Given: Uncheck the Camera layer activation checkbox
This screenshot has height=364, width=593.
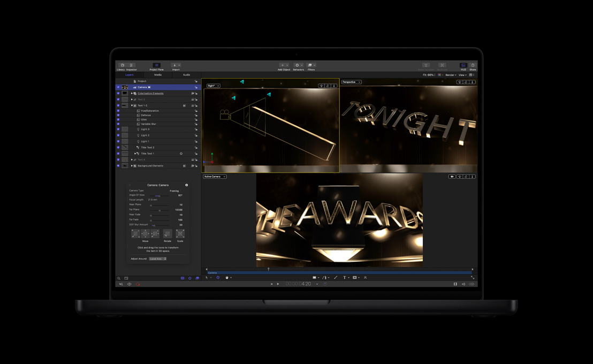Looking at the screenshot, I should 118,87.
